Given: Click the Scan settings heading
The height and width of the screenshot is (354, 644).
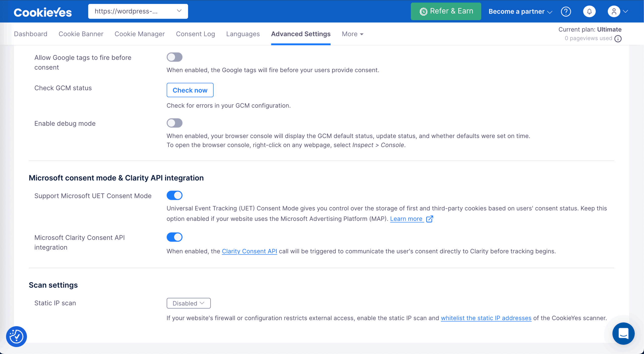Looking at the screenshot, I should point(53,285).
